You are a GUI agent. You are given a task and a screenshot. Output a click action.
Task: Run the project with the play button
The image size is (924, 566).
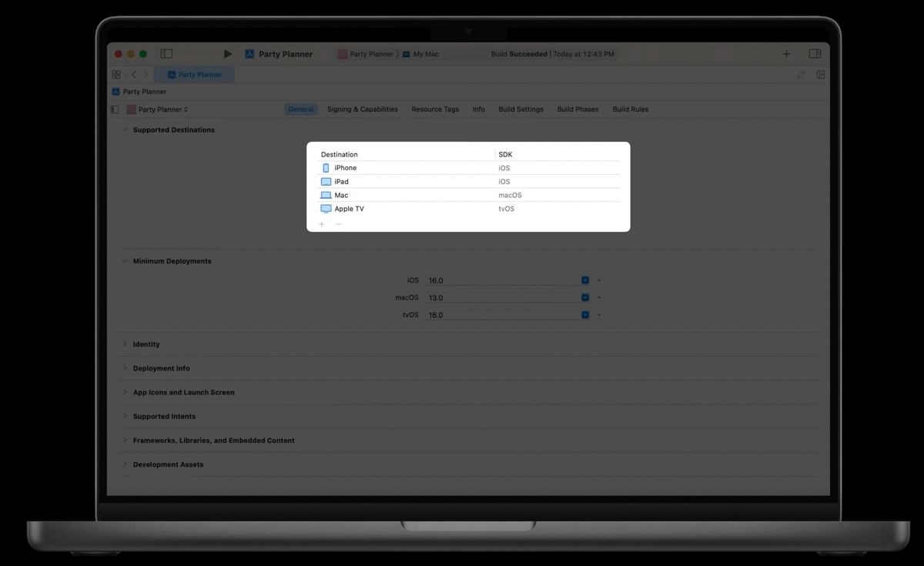tap(227, 54)
